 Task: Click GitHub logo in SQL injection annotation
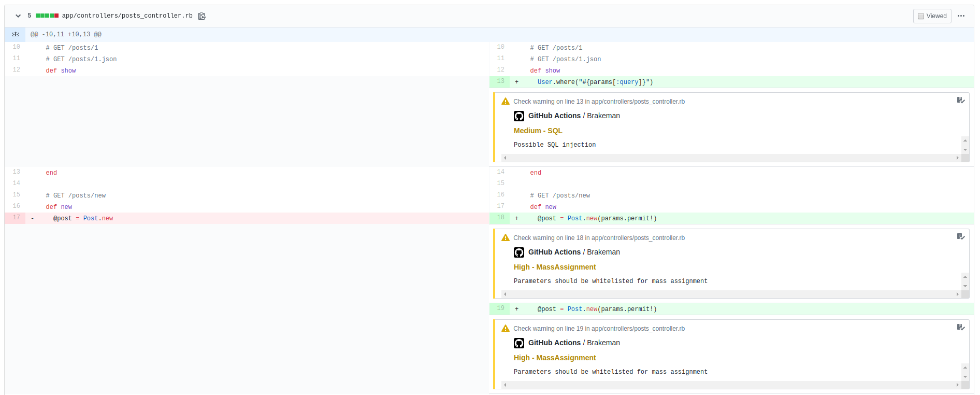pos(519,116)
